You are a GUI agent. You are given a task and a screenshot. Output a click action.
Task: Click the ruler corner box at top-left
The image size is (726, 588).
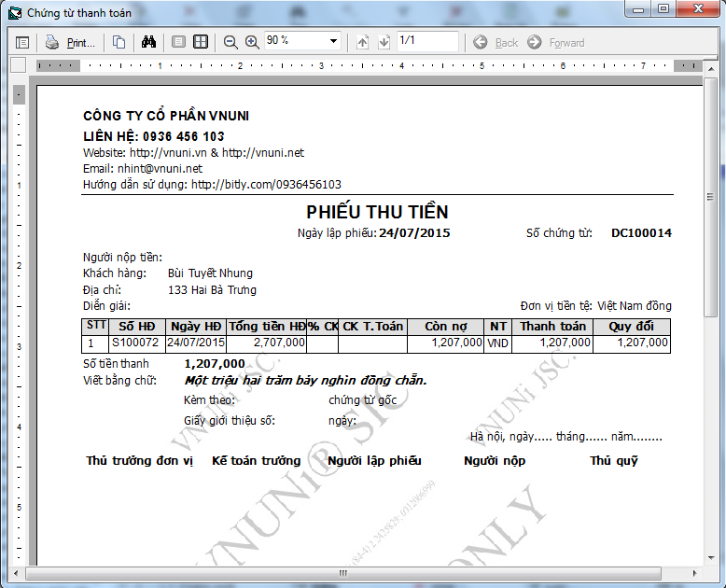18,64
